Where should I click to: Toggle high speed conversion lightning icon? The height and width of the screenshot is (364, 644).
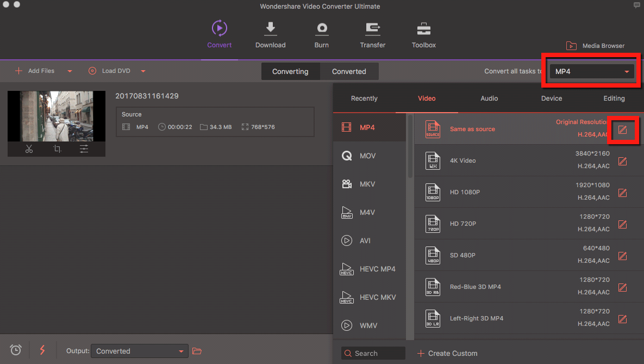(42, 350)
